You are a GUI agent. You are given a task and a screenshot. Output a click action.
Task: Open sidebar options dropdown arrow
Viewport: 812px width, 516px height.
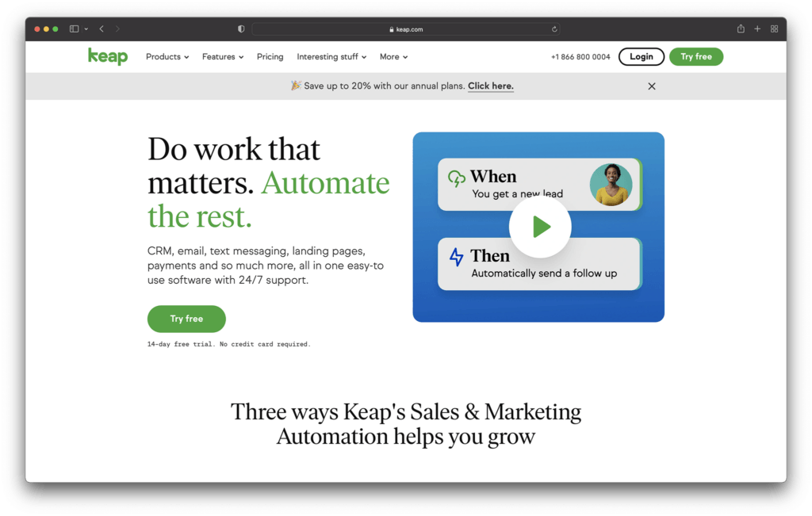click(x=86, y=29)
